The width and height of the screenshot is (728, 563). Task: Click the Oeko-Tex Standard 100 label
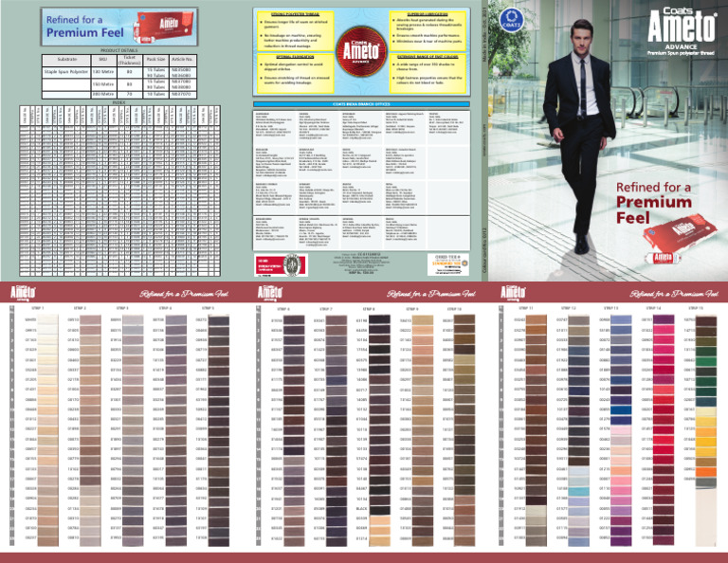(448, 264)
